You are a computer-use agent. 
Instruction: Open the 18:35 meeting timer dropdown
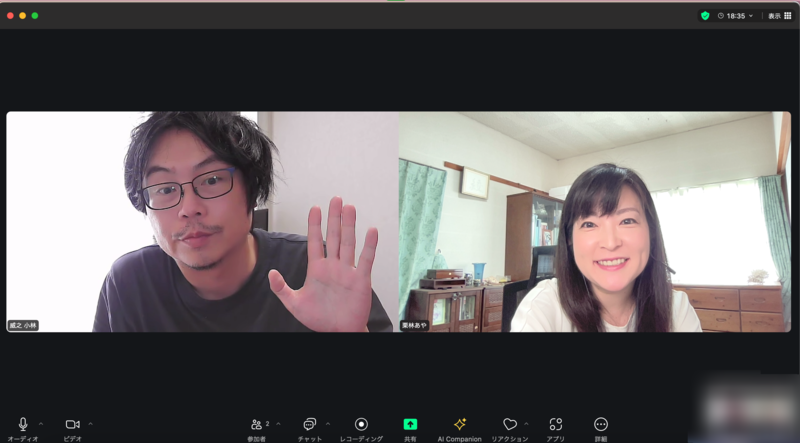coord(736,16)
